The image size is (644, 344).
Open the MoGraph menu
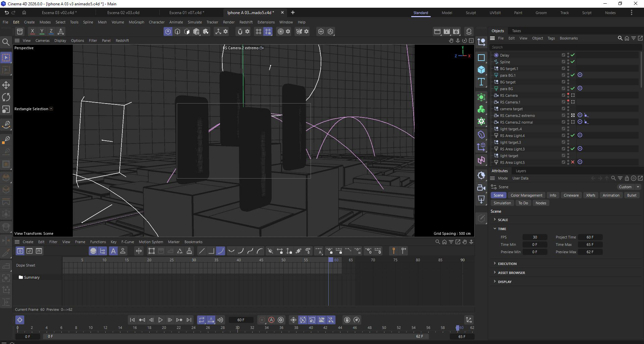[x=136, y=22]
